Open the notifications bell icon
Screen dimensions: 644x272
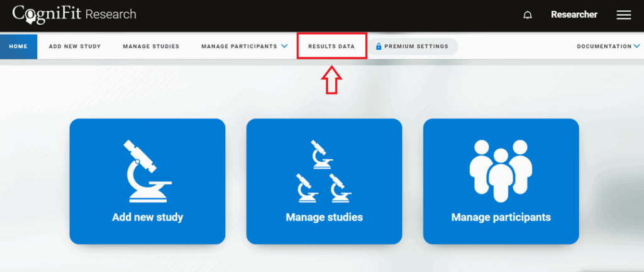(528, 15)
